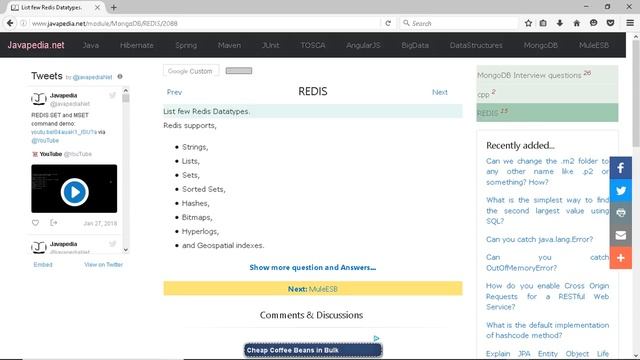This screenshot has height=360, width=640.
Task: Click Show more question and Answers
Action: [x=313, y=267]
